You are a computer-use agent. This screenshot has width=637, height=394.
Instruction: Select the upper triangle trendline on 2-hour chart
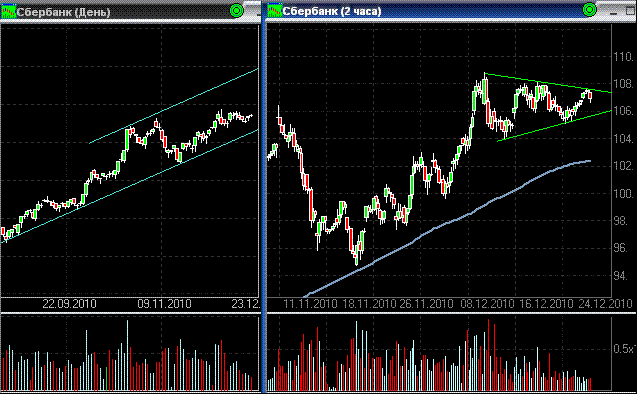coord(548,83)
